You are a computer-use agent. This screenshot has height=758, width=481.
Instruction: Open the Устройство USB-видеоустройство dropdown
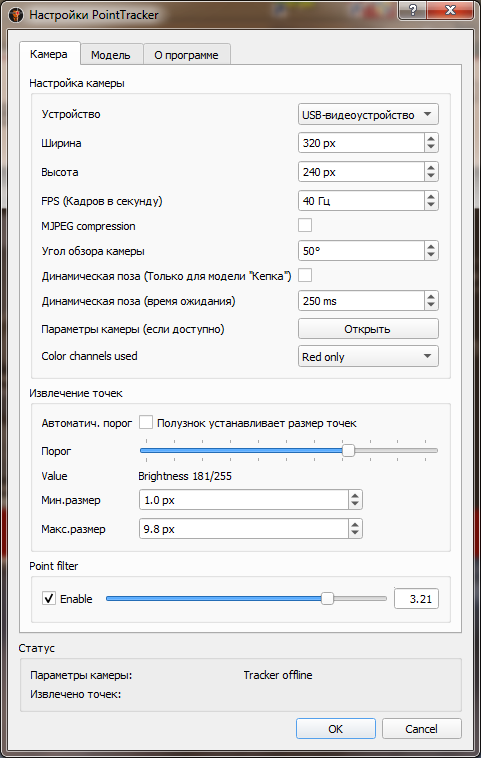tap(368, 115)
